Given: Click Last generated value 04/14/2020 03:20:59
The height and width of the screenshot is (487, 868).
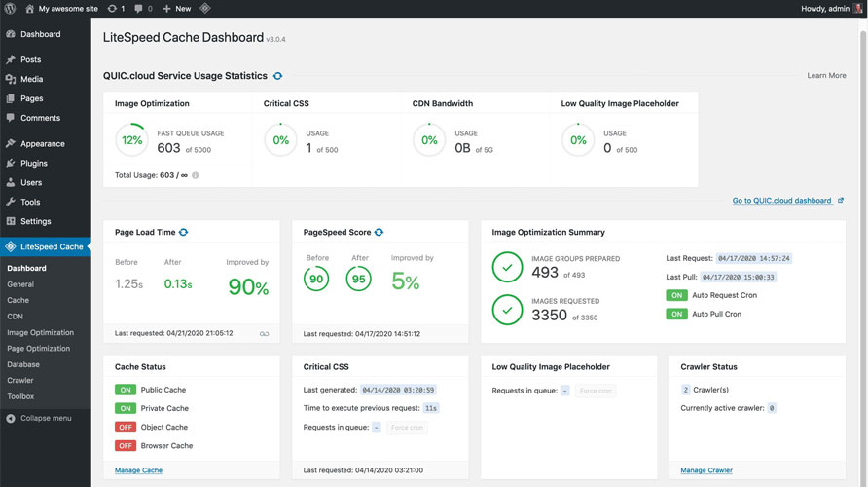Looking at the screenshot, I should [x=398, y=390].
